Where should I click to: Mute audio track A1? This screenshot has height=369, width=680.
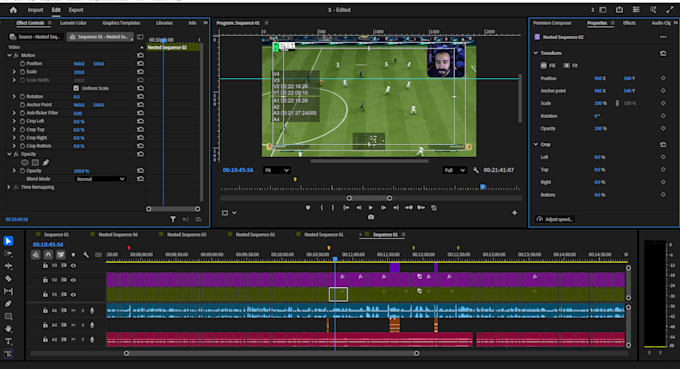73,310
